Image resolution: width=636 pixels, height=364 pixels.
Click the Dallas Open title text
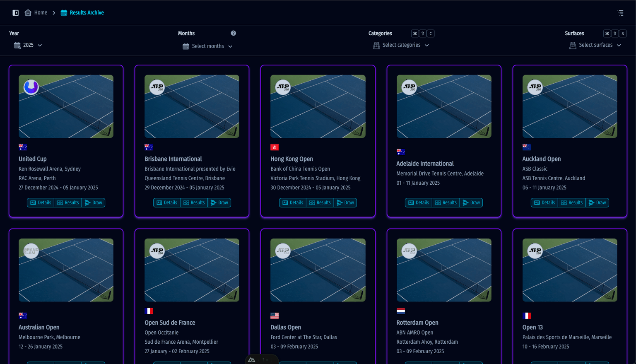point(286,327)
